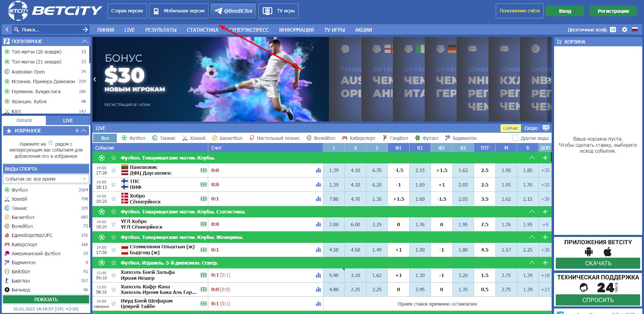The width and height of the screenshot is (644, 314).
Task: Open statistics chart for Хобро match
Action: (x=318, y=199)
